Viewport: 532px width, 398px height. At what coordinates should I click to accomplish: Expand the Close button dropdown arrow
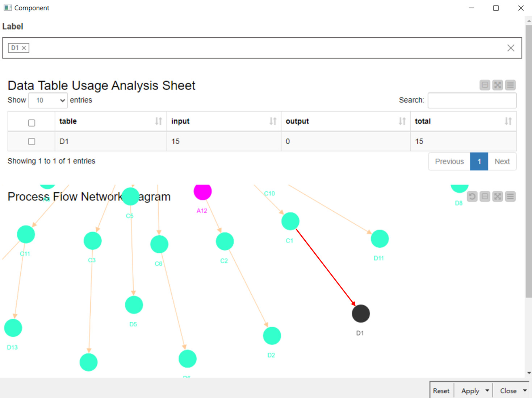pos(525,390)
